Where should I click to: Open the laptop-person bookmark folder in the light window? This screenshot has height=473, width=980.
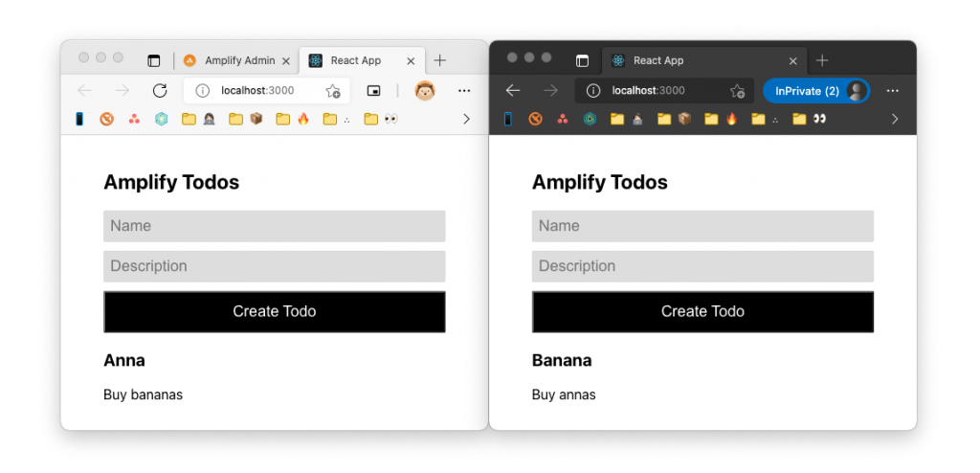pos(199,119)
